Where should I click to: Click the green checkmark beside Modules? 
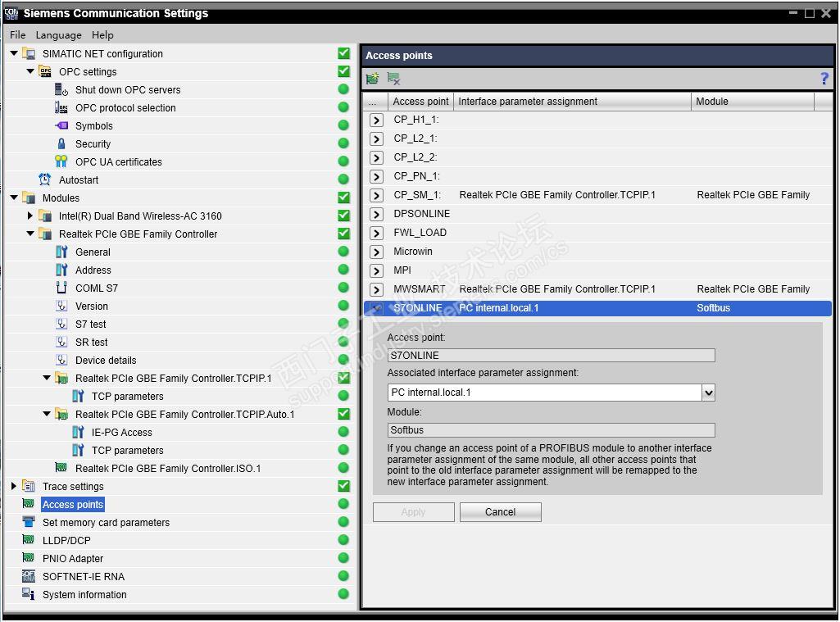tap(344, 197)
